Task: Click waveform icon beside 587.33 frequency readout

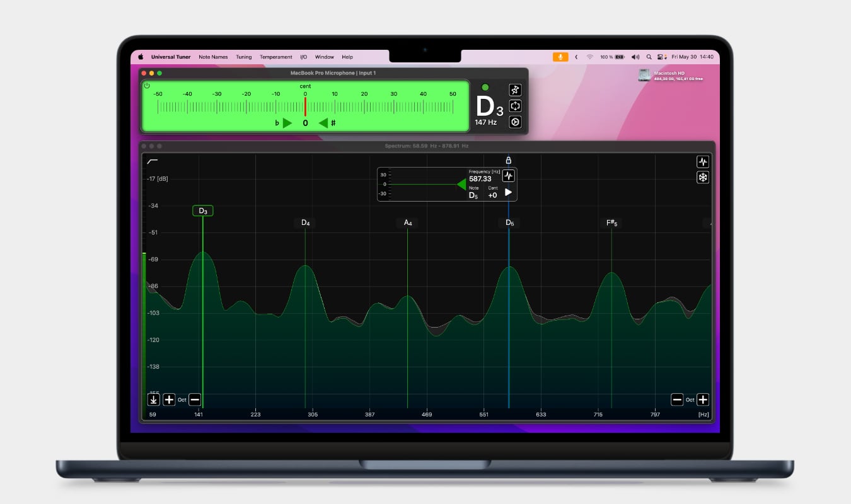Action: pyautogui.click(x=508, y=176)
